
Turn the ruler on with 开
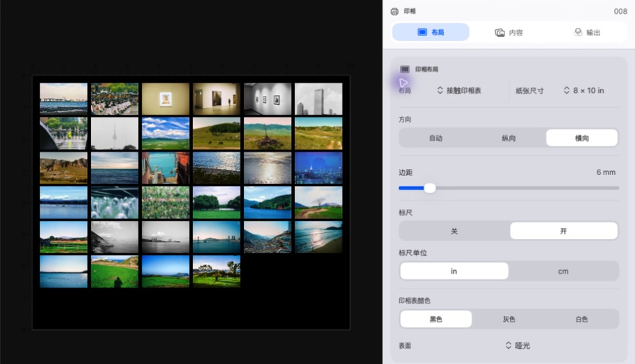tap(563, 231)
